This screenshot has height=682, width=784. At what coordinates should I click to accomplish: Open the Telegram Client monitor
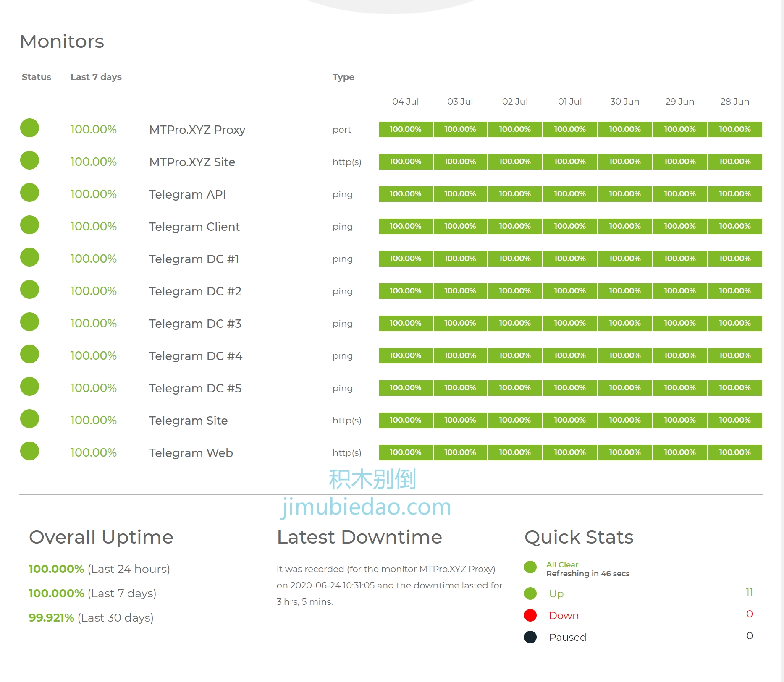pos(194,227)
